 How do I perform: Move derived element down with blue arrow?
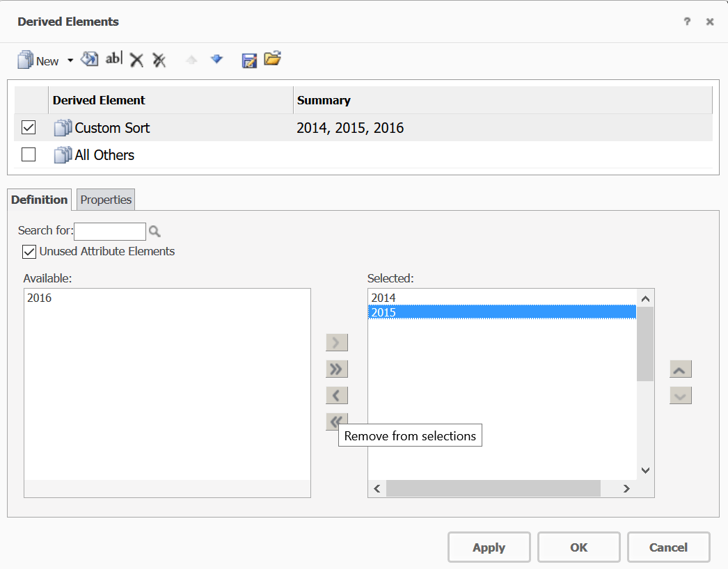[216, 59]
